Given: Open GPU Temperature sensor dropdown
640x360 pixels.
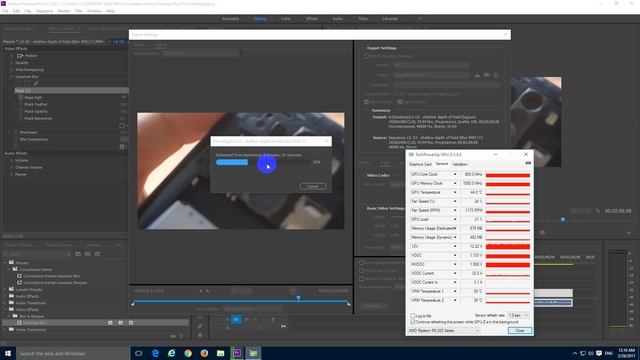Looking at the screenshot, I should point(455,193).
